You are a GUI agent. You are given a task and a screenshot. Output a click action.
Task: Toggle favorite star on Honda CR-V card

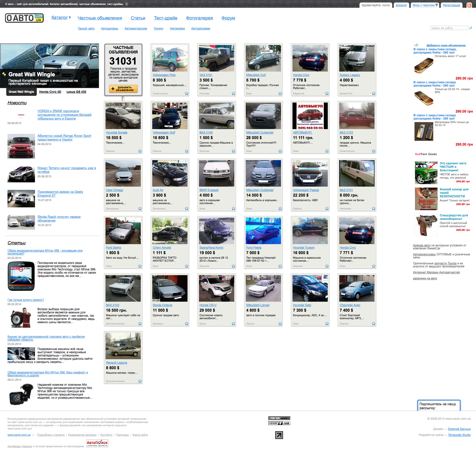click(233, 324)
